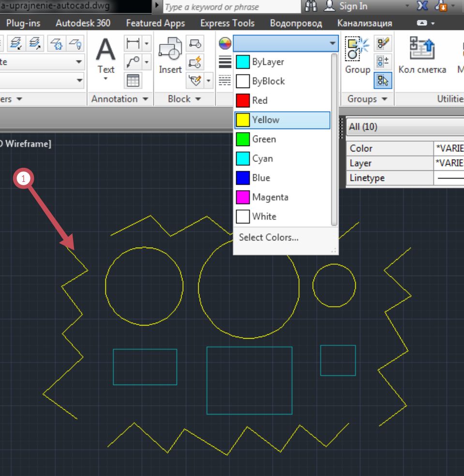Screen dimensions: 464x476
Task: Pick the Magenta color swatch
Action: pyautogui.click(x=243, y=197)
